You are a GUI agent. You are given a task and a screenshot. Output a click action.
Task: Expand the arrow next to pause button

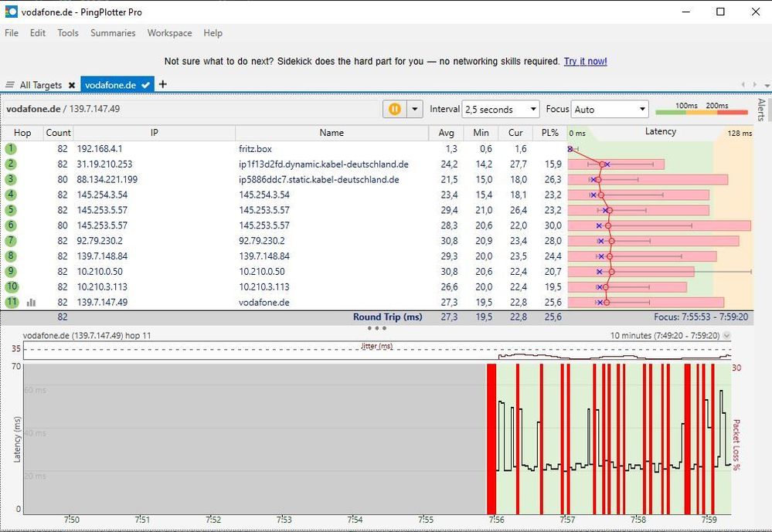point(415,110)
